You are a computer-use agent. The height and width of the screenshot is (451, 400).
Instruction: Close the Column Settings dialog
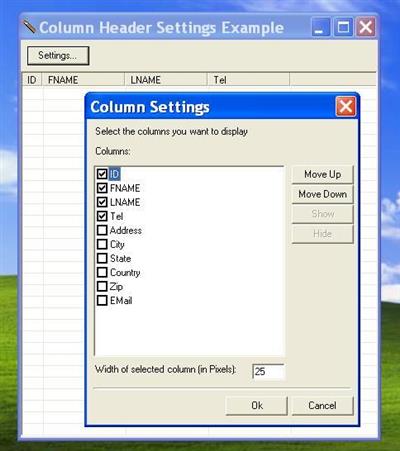click(x=346, y=107)
